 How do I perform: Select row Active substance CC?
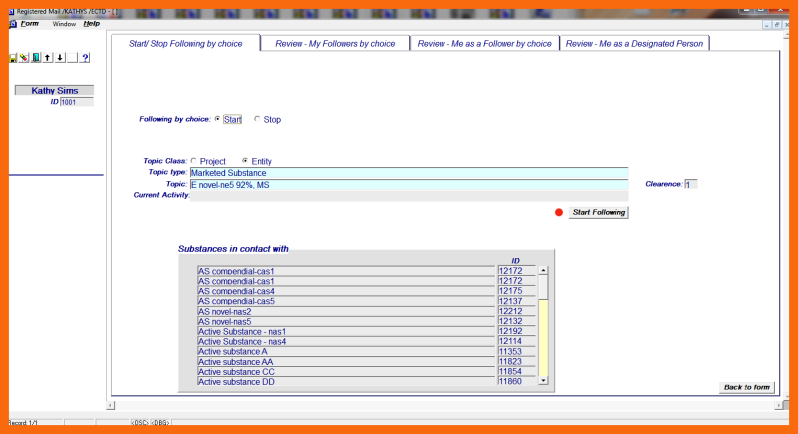coord(346,372)
